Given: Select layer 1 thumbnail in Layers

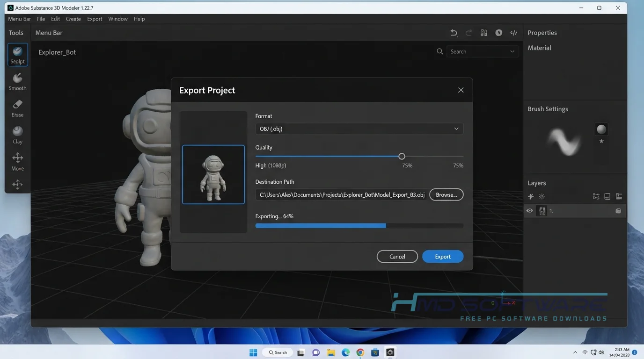Looking at the screenshot, I should [x=542, y=211].
